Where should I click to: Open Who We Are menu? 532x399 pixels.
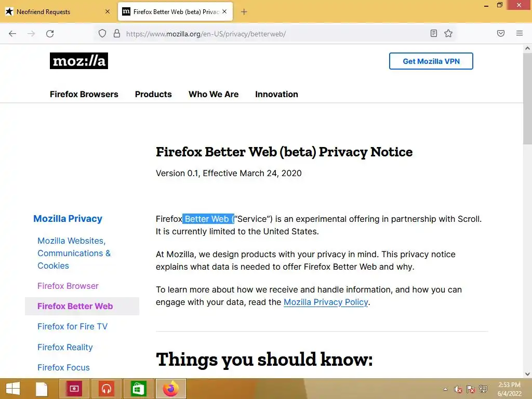click(x=214, y=95)
